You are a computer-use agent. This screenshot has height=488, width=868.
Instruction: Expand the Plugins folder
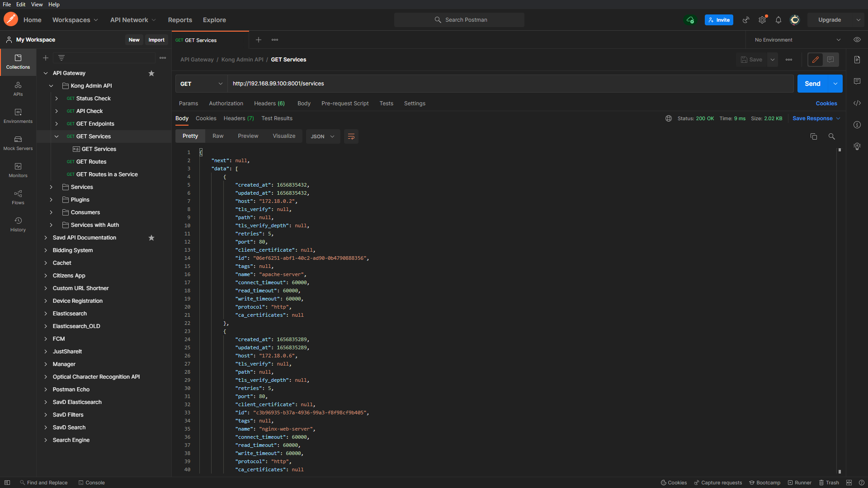51,200
